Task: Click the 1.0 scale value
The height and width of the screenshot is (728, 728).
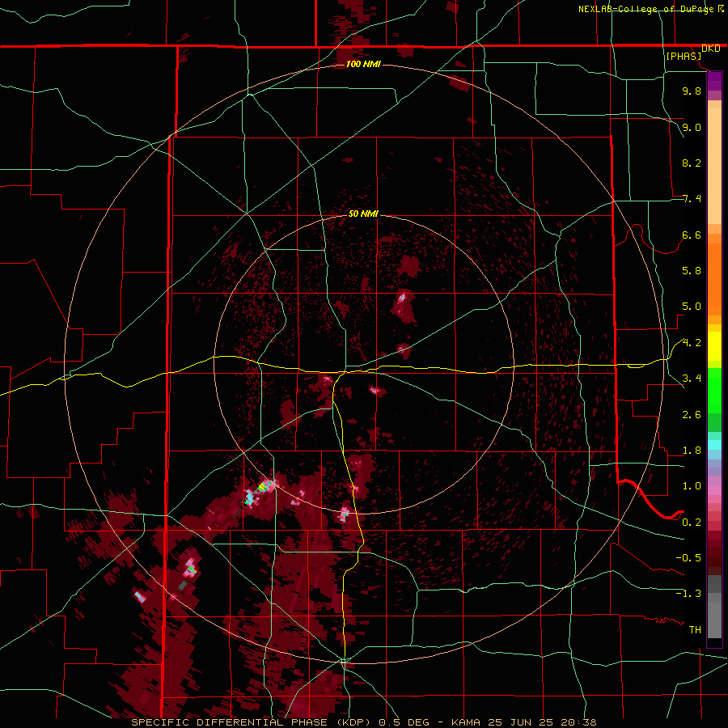Action: (x=692, y=486)
